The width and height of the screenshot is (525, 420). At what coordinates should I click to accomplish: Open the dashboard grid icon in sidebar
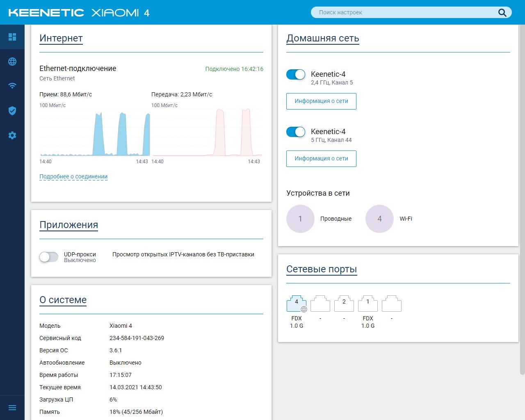[x=12, y=37]
